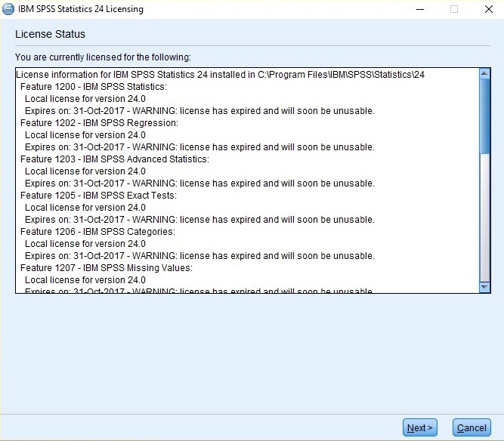The height and width of the screenshot is (441, 504).
Task: Click 'You are currently licensed for the following:' text
Action: [103, 57]
